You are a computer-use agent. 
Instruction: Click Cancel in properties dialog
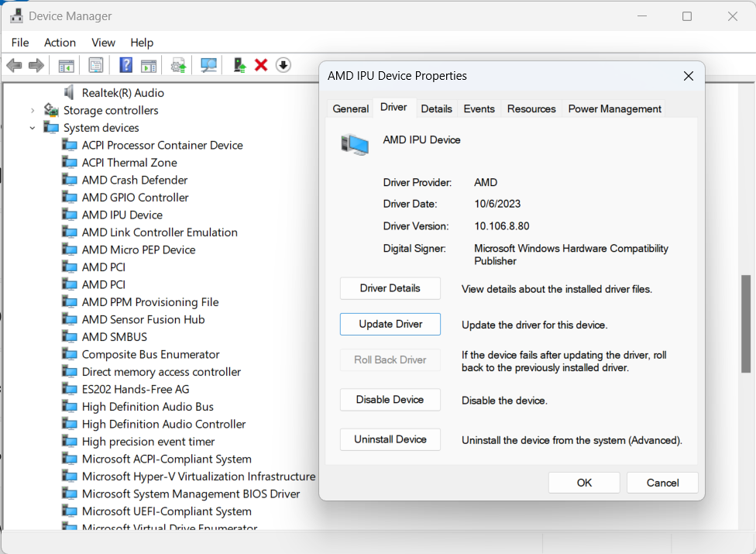click(x=662, y=483)
